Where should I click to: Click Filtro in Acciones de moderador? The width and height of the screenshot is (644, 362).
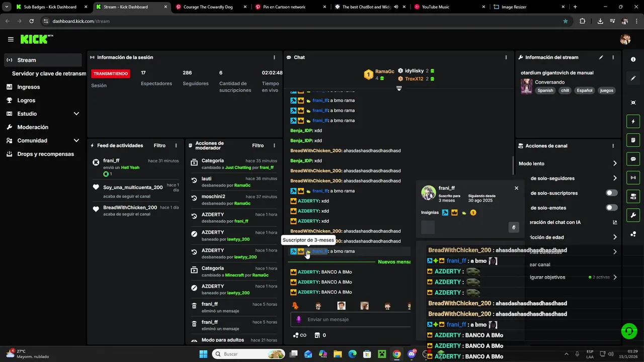click(x=258, y=145)
